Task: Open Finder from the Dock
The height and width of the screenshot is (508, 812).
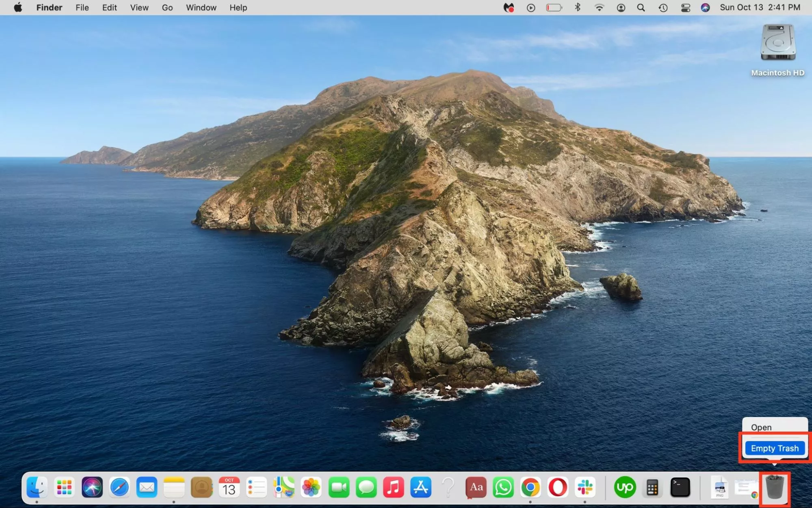Action: click(37, 487)
